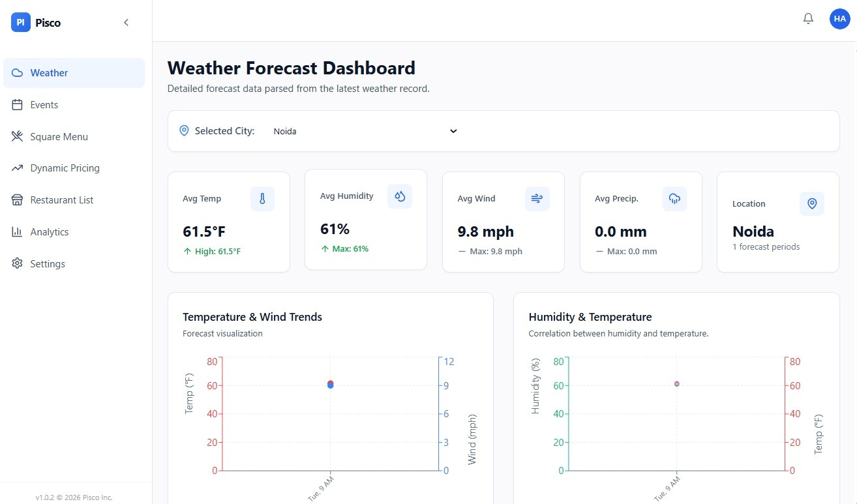Click the droplet icon on Avg Humidity
857x504 pixels.
400,196
